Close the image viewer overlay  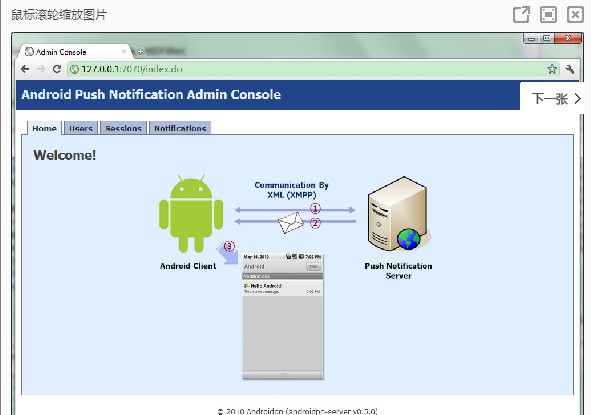575,15
